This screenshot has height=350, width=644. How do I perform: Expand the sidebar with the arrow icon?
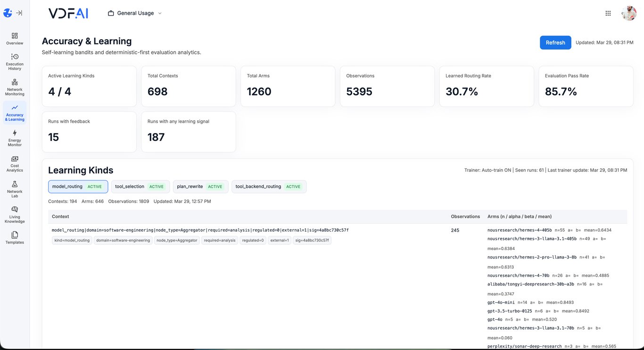click(19, 13)
